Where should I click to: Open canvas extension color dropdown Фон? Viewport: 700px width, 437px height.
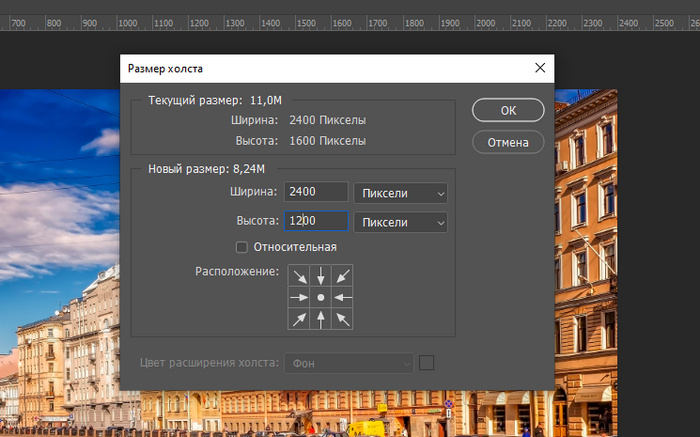pos(349,363)
